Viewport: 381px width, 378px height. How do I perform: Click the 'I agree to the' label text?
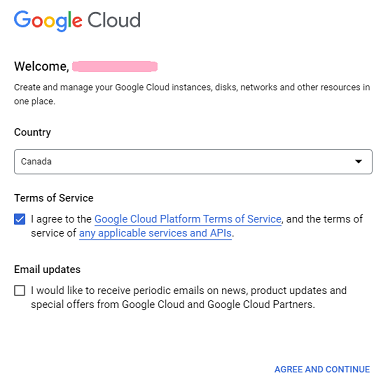(61, 219)
